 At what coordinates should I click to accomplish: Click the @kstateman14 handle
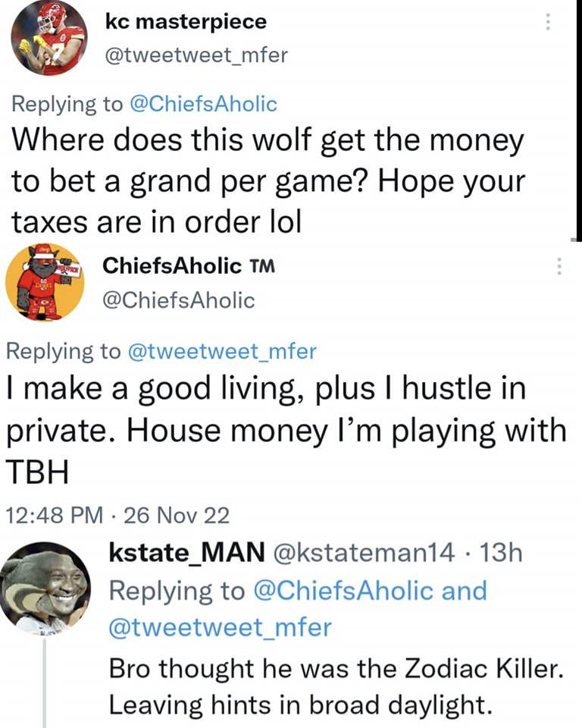point(364,553)
